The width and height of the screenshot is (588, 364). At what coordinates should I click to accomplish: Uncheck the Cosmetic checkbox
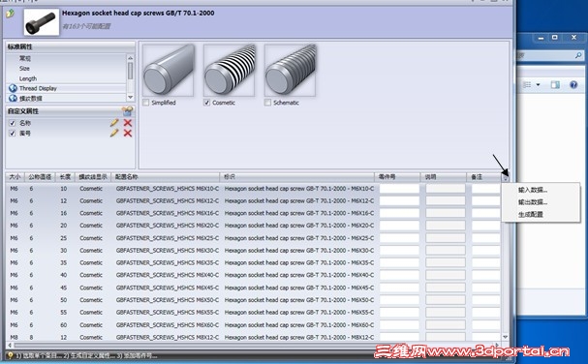pyautogui.click(x=206, y=103)
